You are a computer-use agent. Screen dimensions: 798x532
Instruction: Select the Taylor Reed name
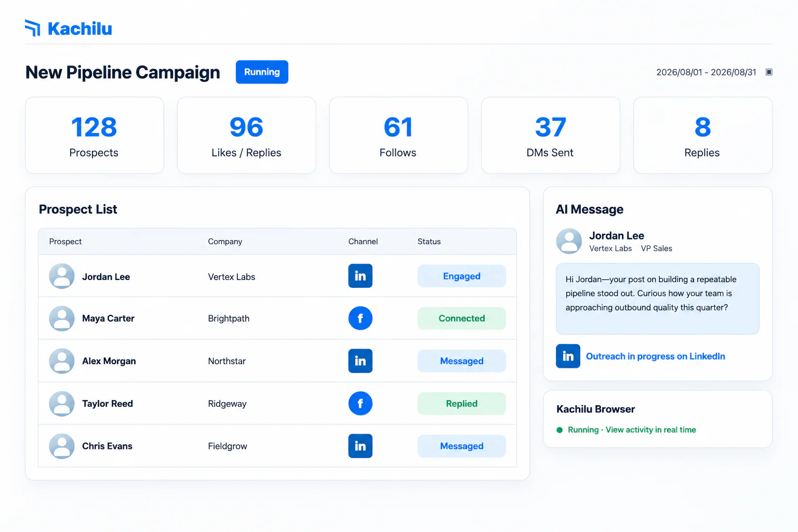tap(108, 404)
